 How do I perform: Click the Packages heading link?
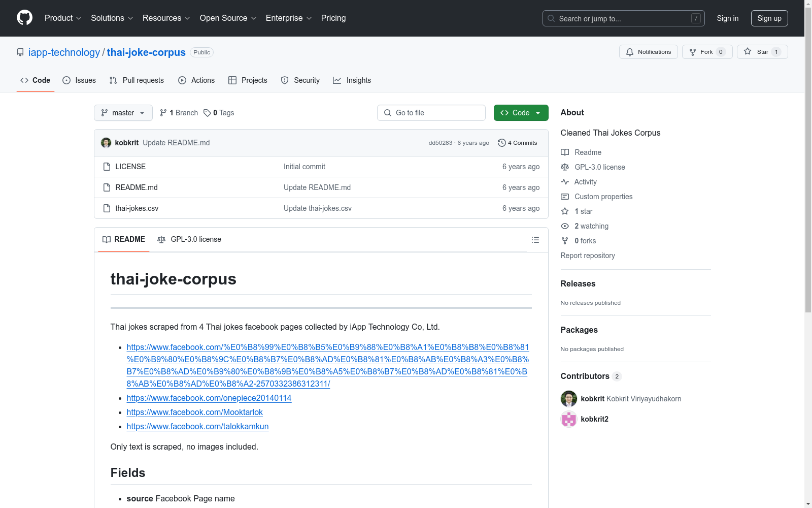click(579, 330)
